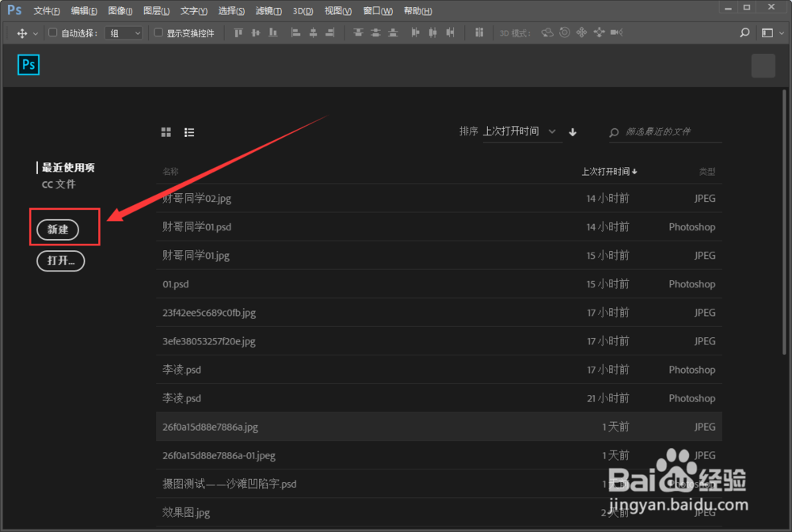Select the 3D rotate mode icon
Screen dimensions: 792x532
[547, 32]
